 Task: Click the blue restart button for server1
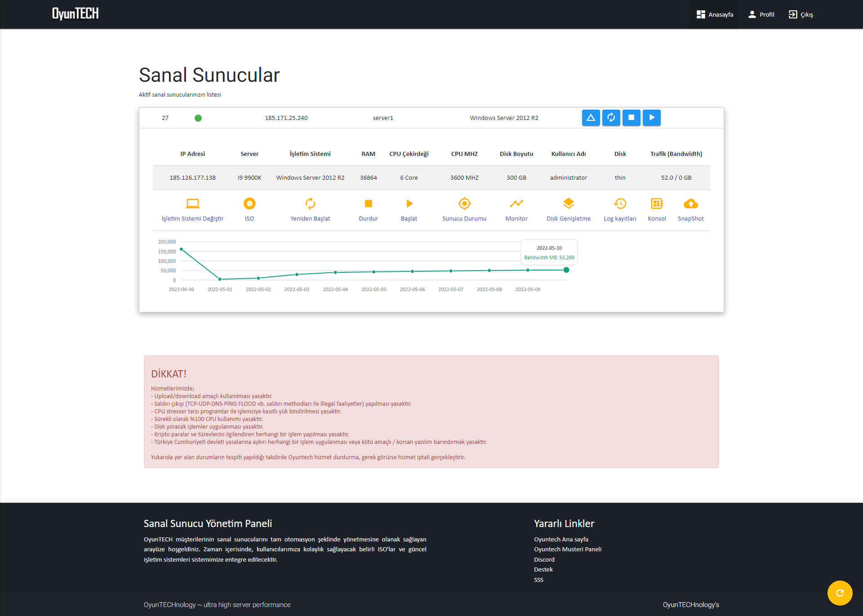pyautogui.click(x=611, y=118)
